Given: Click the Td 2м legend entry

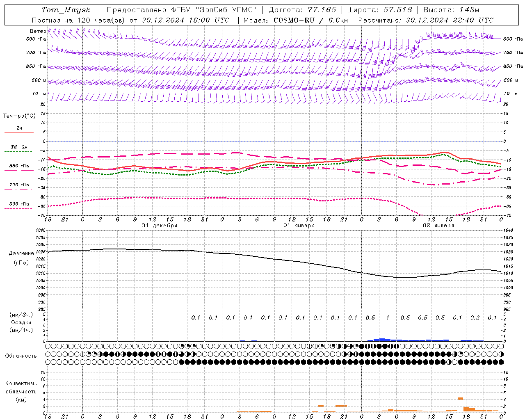Looking at the screenshot, I should point(19,147).
